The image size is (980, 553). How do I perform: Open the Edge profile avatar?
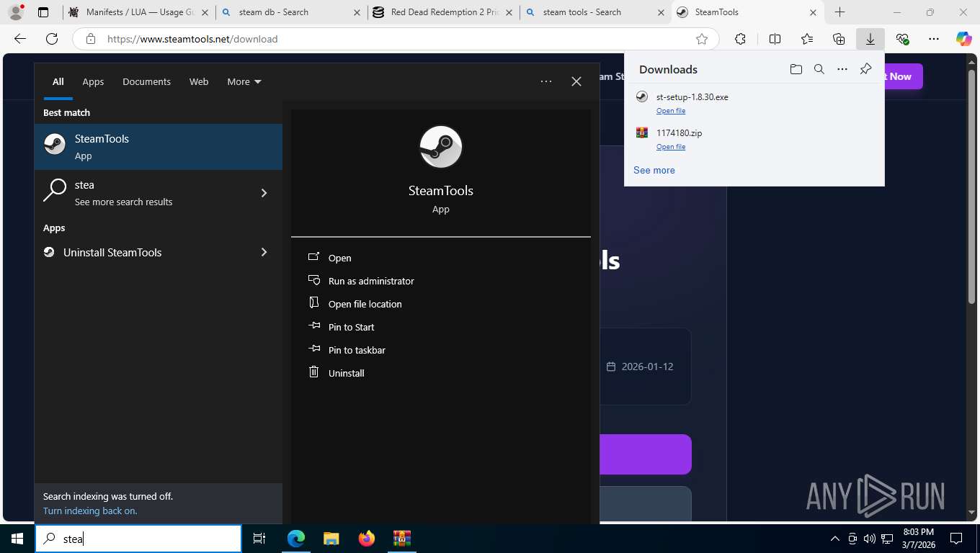click(15, 12)
